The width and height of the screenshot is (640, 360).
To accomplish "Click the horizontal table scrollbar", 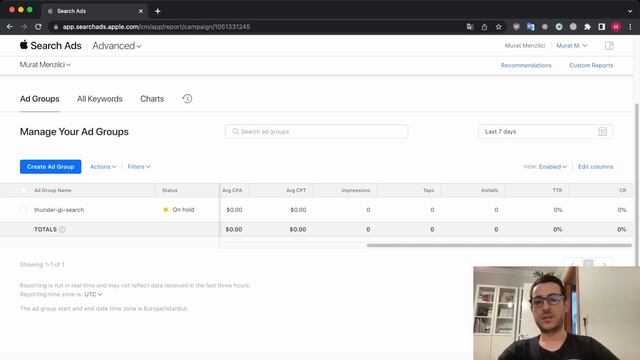I will (499, 245).
